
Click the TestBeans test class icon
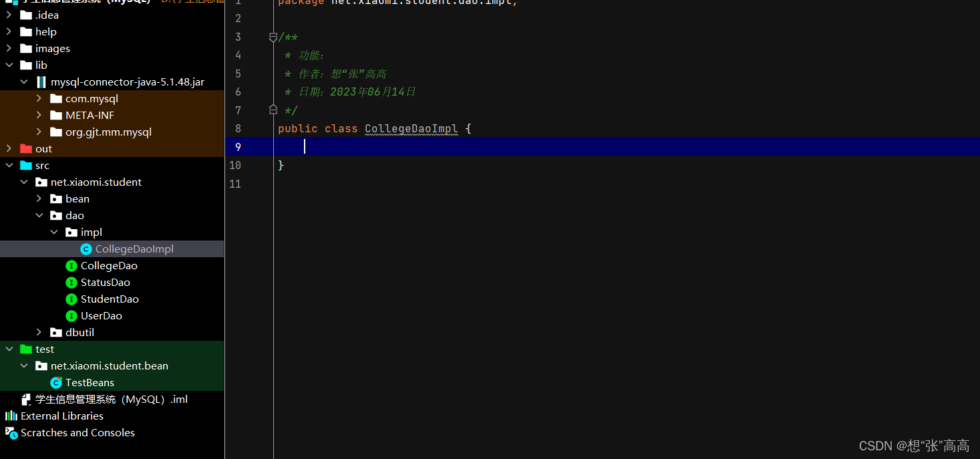click(x=56, y=382)
